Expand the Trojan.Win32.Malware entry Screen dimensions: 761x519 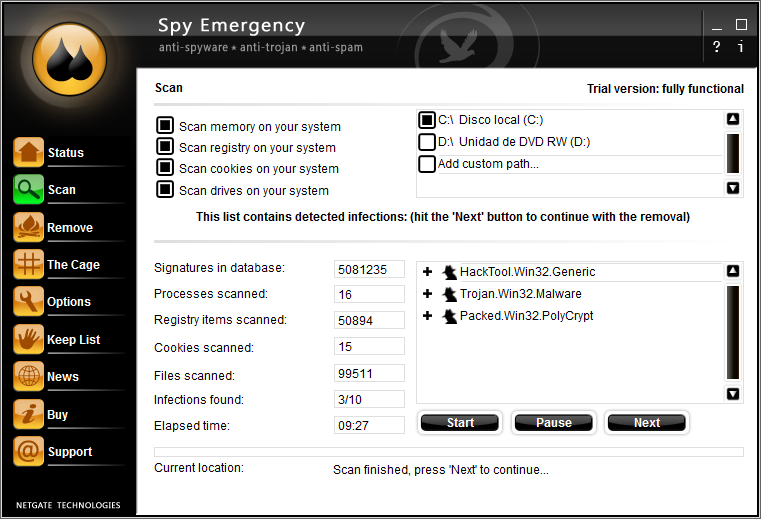click(428, 294)
